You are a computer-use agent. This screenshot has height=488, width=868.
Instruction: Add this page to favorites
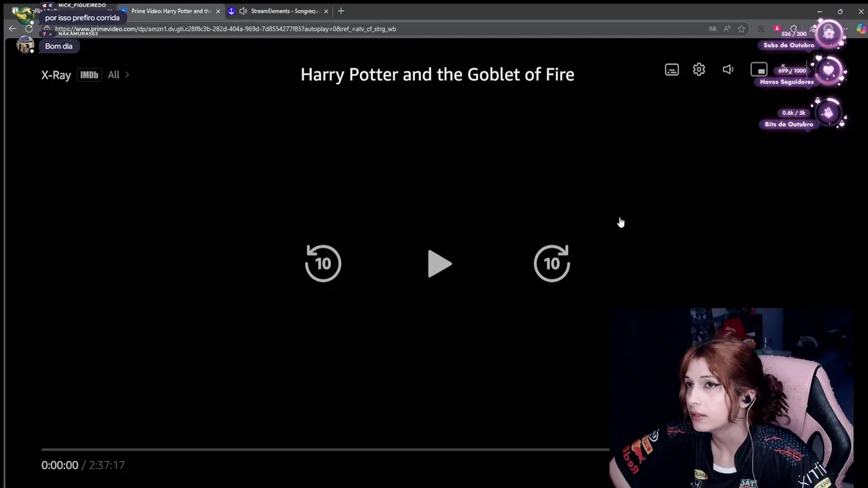pos(741,28)
